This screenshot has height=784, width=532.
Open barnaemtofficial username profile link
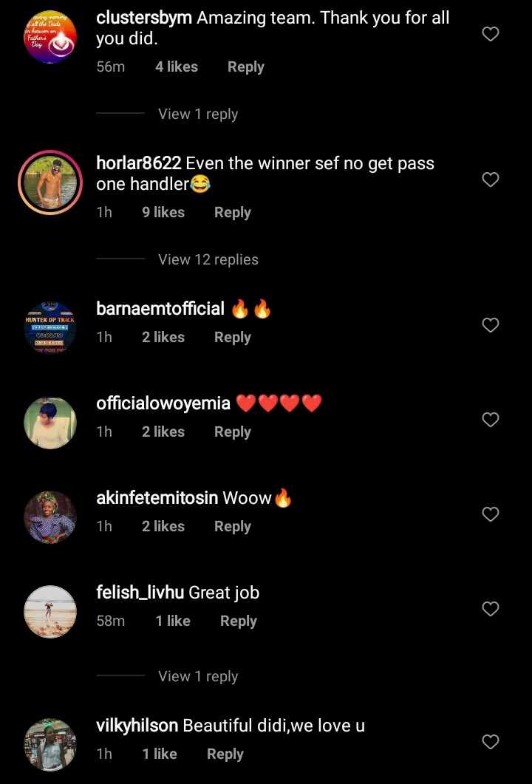(x=160, y=309)
